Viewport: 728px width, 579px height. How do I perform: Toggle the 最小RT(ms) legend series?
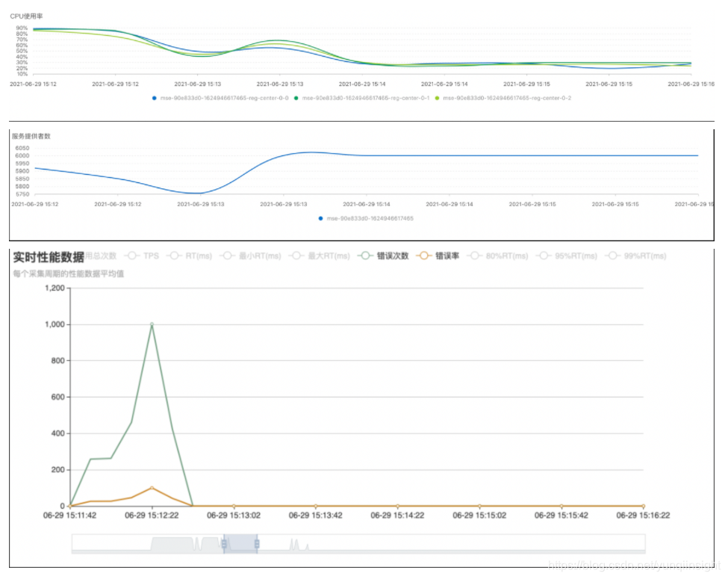(x=250, y=256)
